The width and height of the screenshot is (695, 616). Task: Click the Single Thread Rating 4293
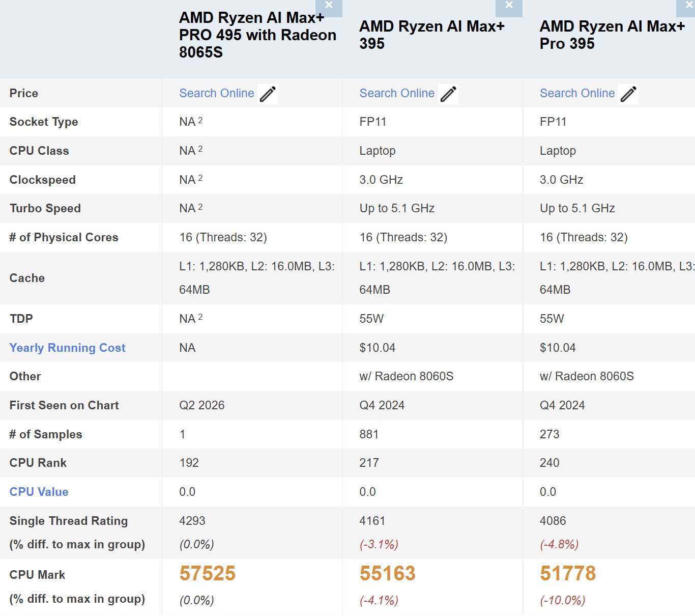pyautogui.click(x=192, y=521)
